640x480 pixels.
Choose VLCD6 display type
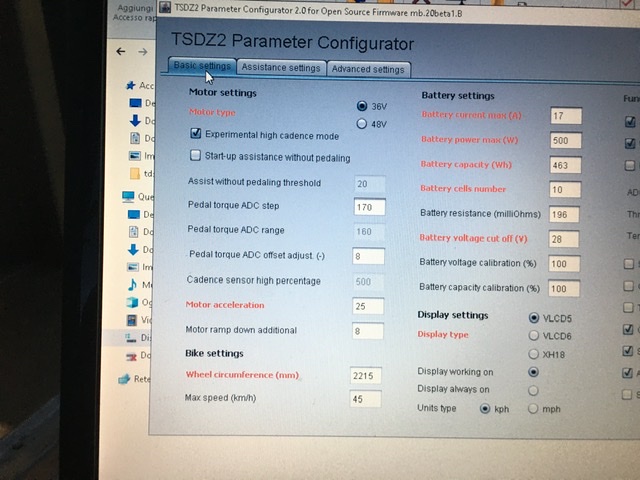[533, 336]
